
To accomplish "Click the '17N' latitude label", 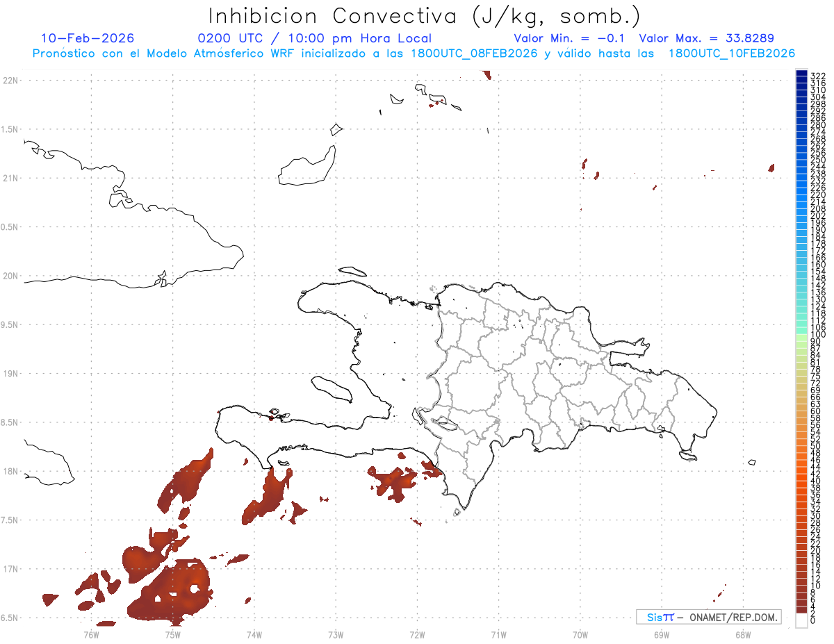I will coord(10,569).
